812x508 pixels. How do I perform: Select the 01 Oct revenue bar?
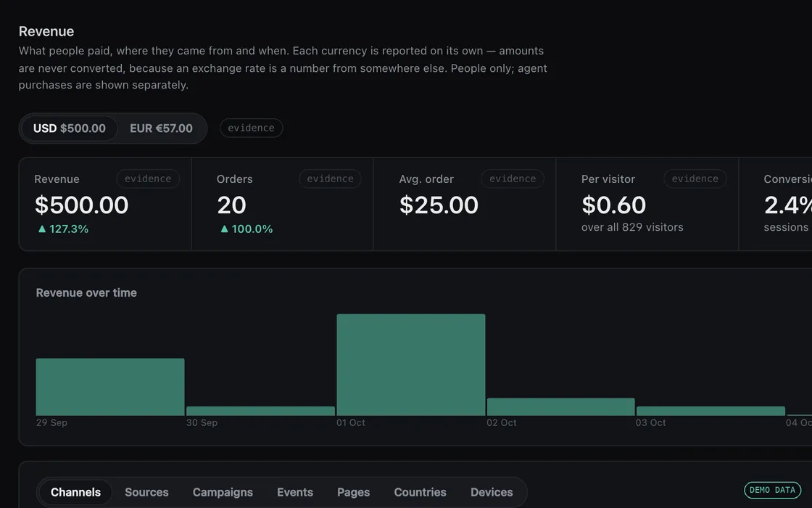point(410,364)
